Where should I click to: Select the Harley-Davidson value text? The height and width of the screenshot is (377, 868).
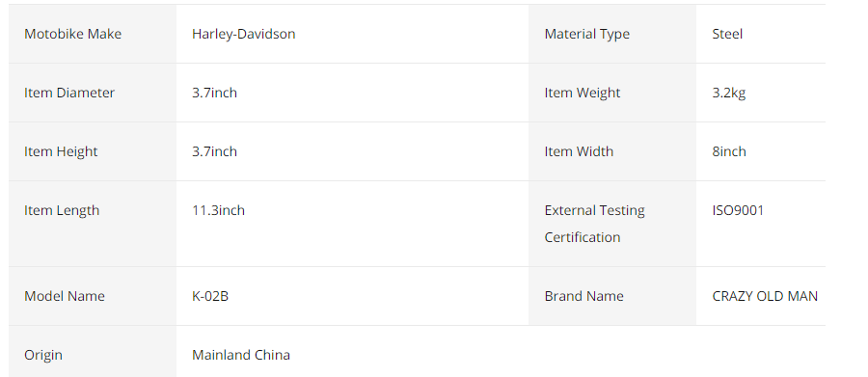[x=244, y=34]
